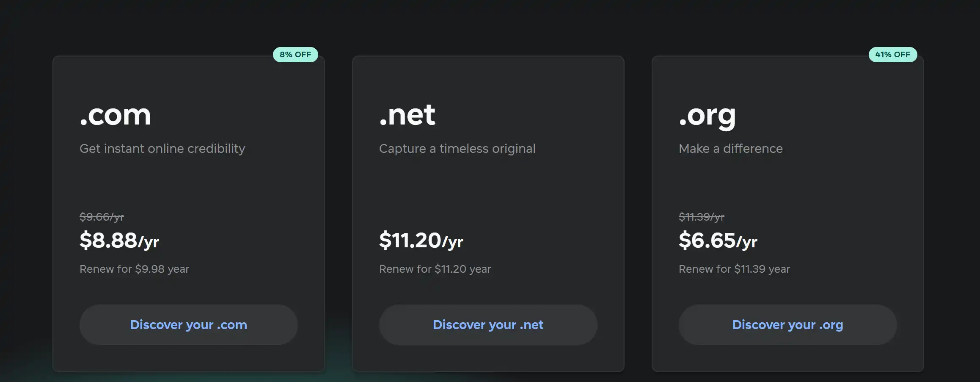Click the .com domain heading
This screenshot has height=382, width=980.
click(115, 115)
